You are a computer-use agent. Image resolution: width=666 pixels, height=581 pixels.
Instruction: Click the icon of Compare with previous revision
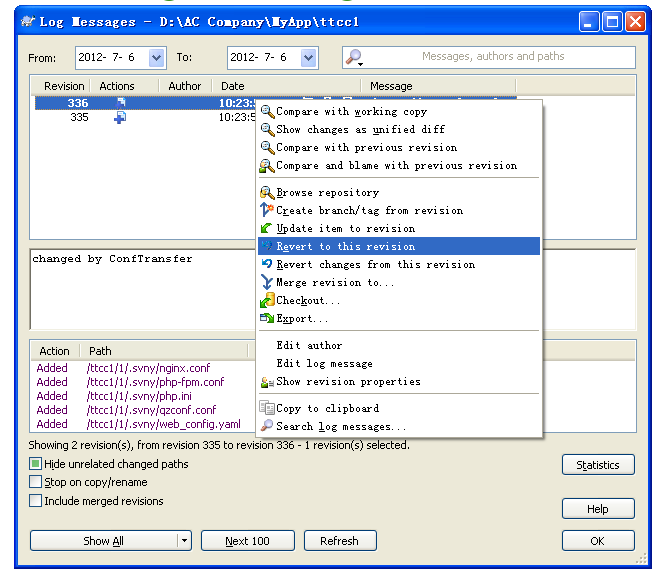pyautogui.click(x=267, y=148)
